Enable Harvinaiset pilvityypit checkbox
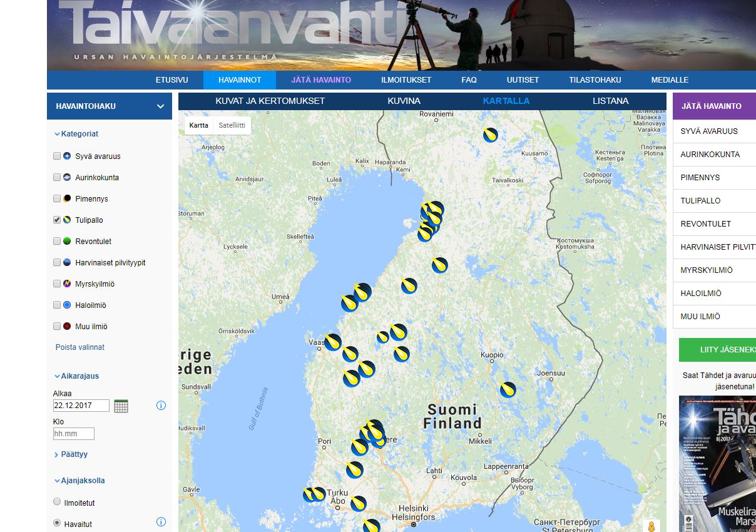Viewport: 756px width, 532px height. tap(57, 263)
